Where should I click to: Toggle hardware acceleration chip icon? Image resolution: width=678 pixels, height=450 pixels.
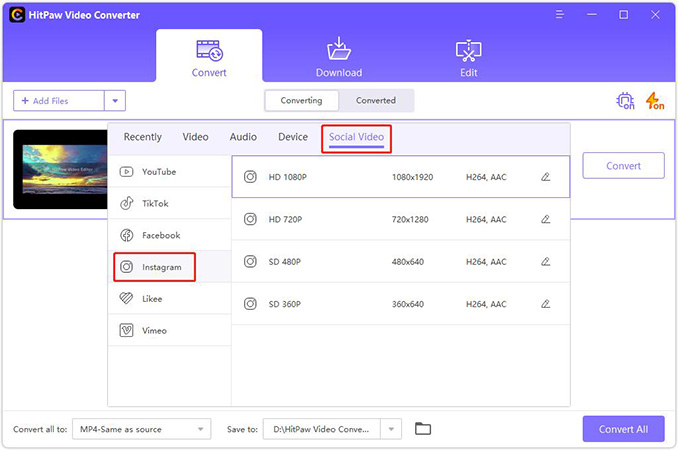point(625,101)
